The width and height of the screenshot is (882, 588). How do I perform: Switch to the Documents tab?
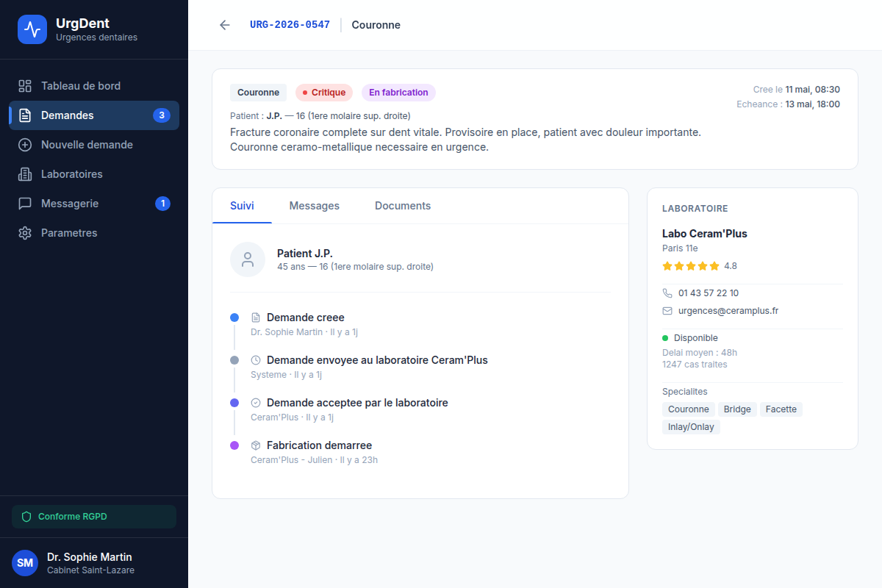click(403, 206)
